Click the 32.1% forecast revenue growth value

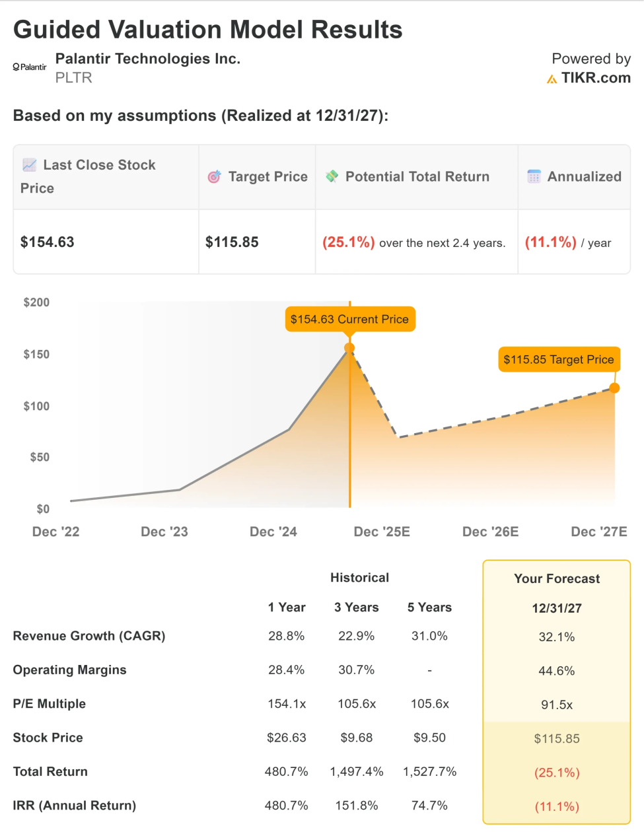click(x=557, y=637)
